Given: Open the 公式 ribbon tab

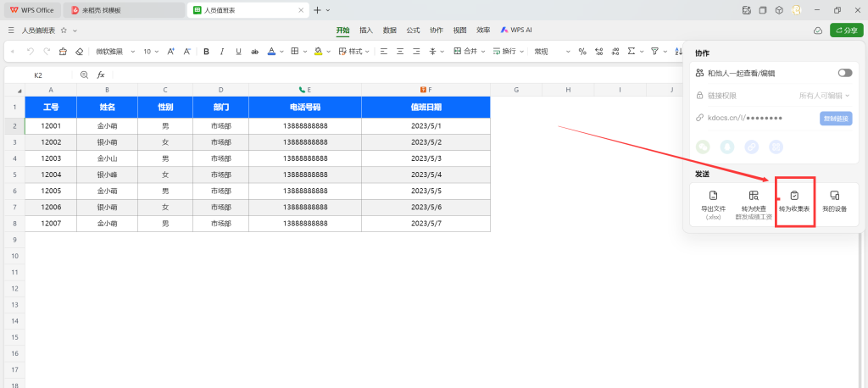Looking at the screenshot, I should 413,30.
